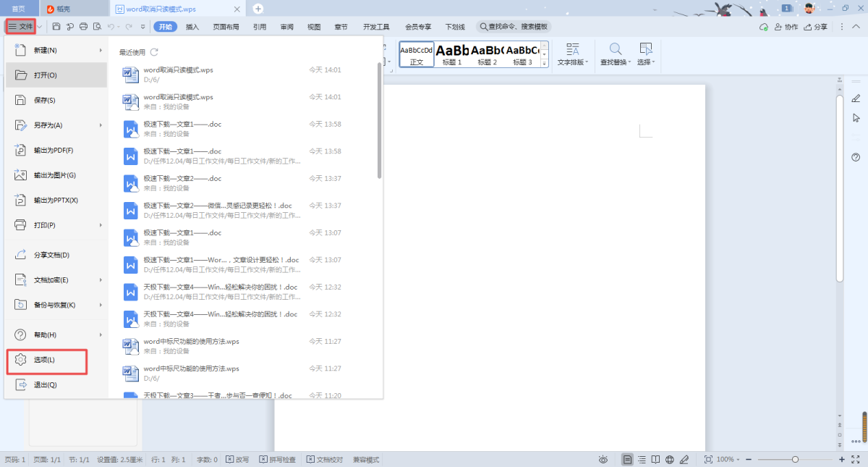Click the 协作 collaborate button
The height and width of the screenshot is (467, 868).
tap(786, 27)
